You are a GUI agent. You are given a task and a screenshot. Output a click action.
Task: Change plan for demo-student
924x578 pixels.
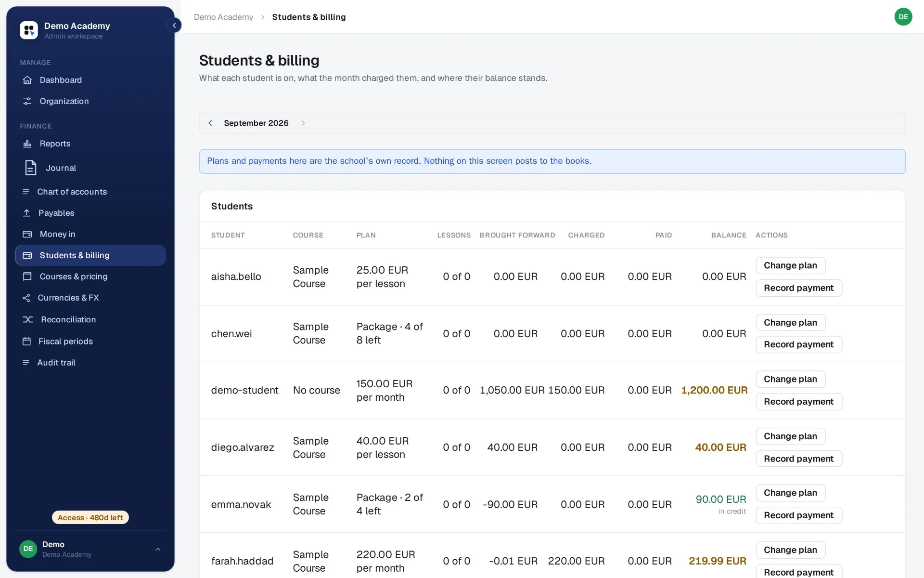click(x=790, y=379)
